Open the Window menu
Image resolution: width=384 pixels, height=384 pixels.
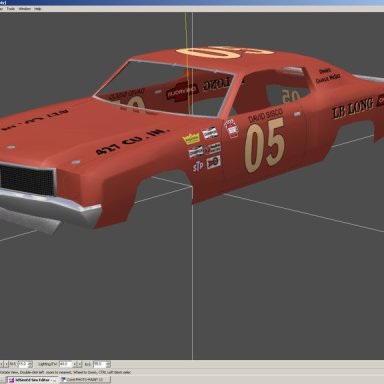point(25,9)
